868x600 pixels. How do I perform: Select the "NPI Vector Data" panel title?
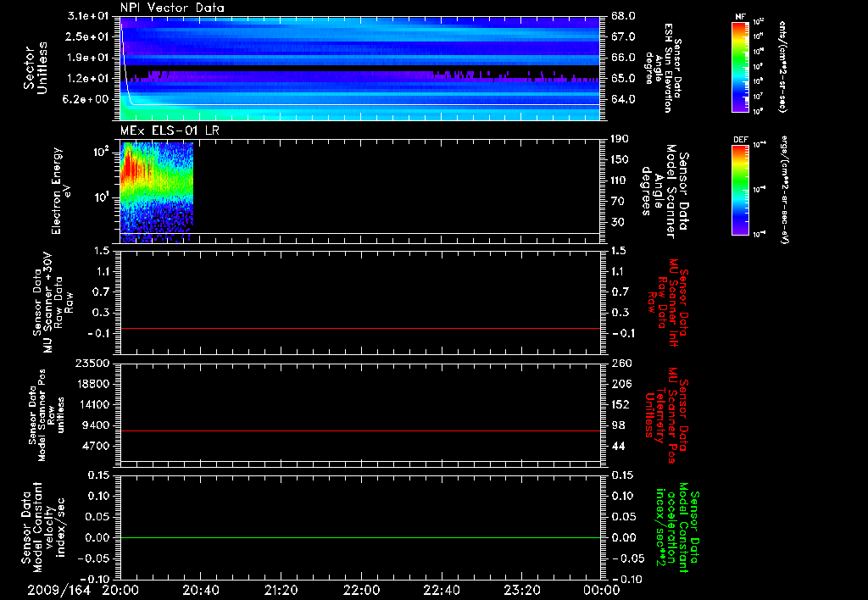(172, 8)
